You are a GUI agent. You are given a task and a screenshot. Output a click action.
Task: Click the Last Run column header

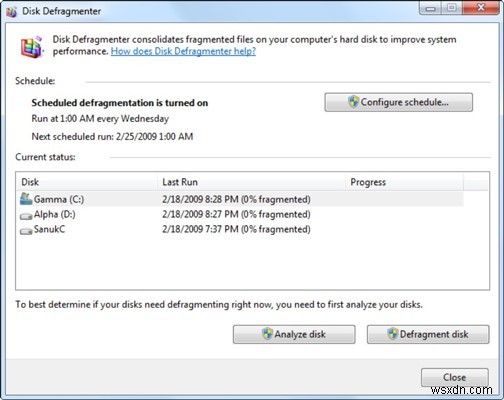(252, 182)
